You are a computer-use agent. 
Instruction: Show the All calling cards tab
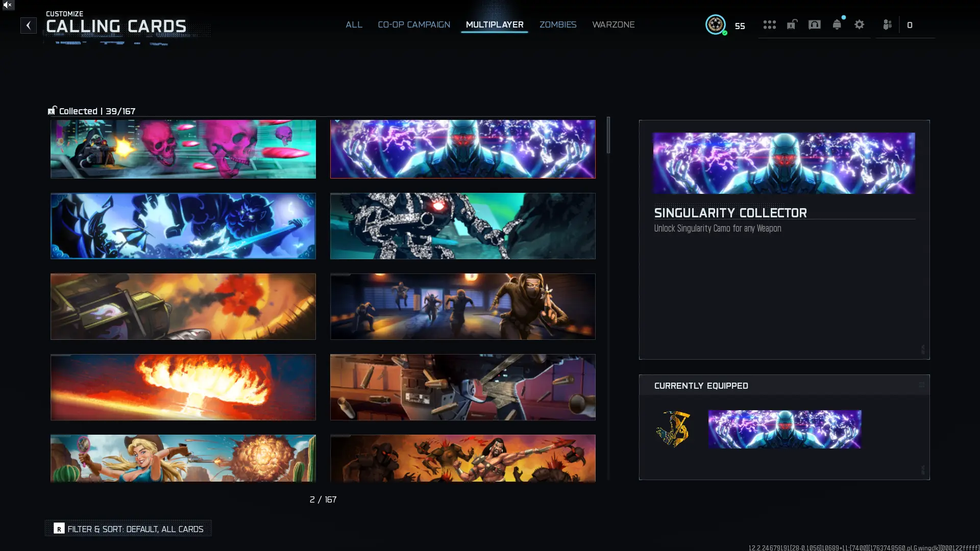click(x=354, y=24)
